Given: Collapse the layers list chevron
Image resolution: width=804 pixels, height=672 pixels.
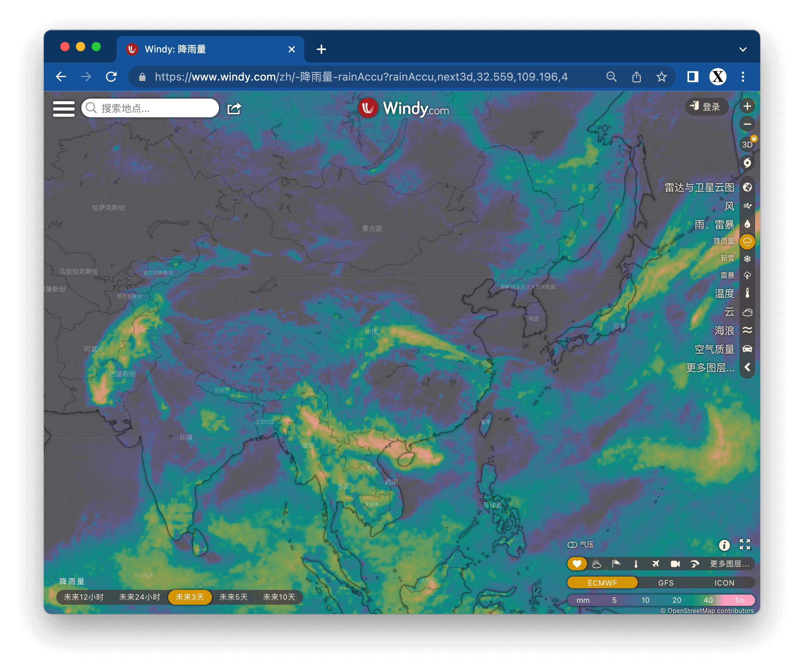Looking at the screenshot, I should pyautogui.click(x=747, y=367).
